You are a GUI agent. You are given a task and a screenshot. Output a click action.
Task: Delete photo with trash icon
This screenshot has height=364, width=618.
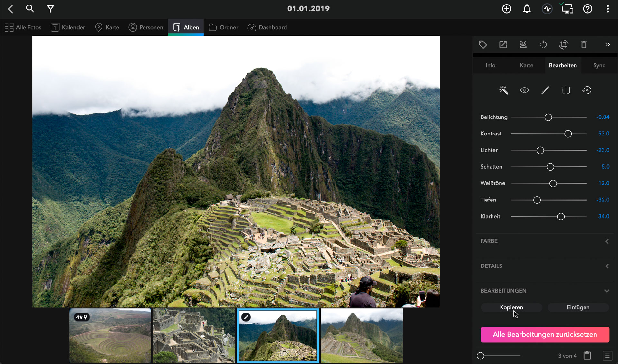(584, 44)
